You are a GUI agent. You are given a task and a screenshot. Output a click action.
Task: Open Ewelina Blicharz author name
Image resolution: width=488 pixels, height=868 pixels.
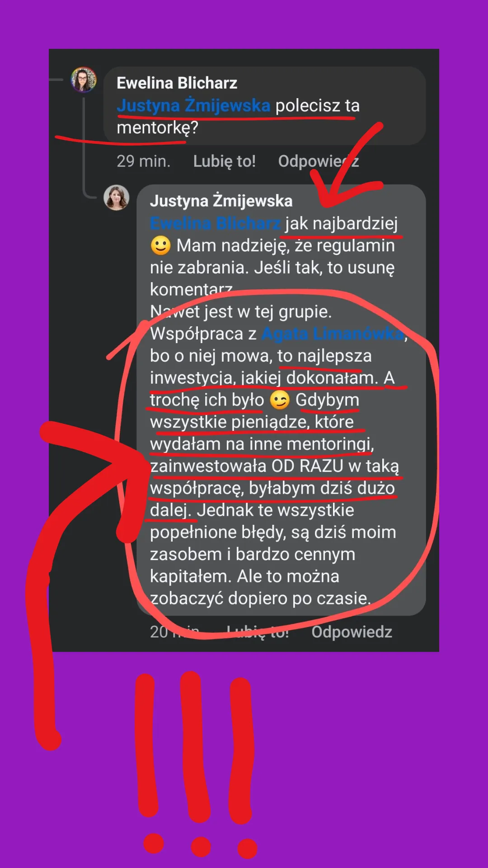pyautogui.click(x=177, y=83)
